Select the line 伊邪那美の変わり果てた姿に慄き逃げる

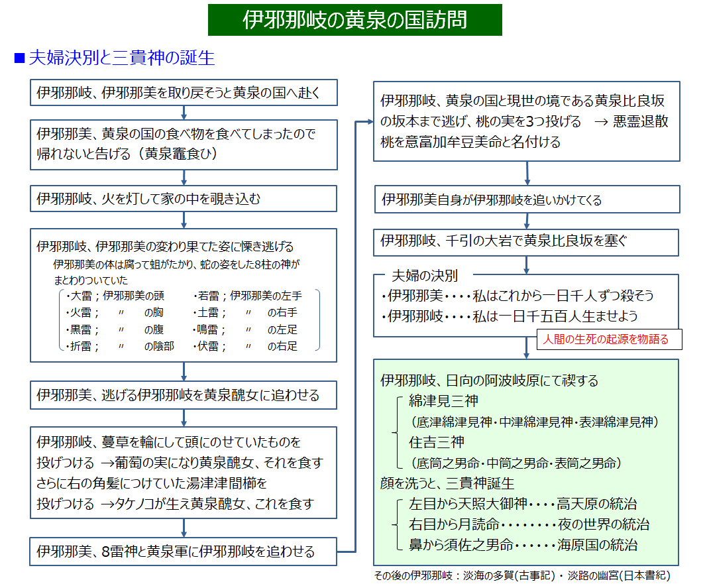165,247
